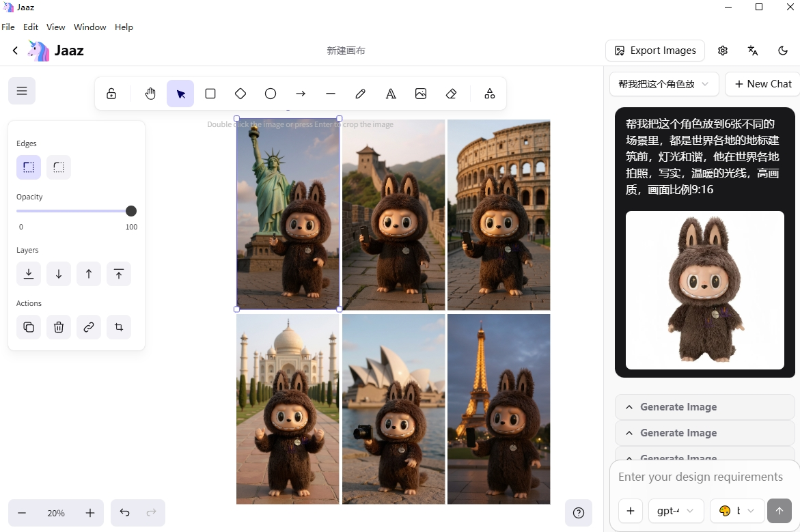This screenshot has width=800, height=532.
Task: Select the round edges option
Action: click(x=59, y=167)
